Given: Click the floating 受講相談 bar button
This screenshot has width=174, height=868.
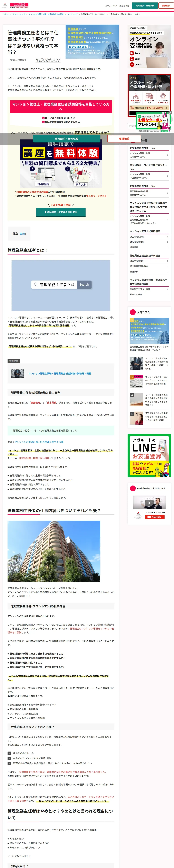Looking at the screenshot, I should click(x=124, y=138).
